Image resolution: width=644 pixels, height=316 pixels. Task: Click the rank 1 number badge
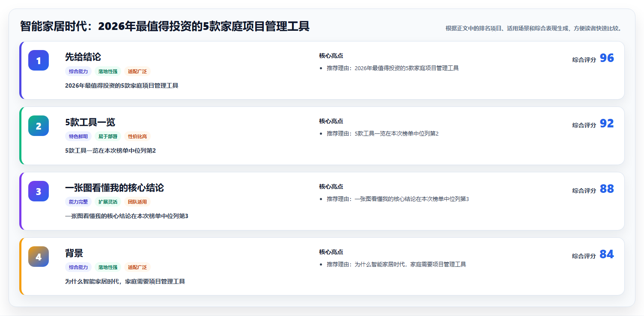[39, 60]
